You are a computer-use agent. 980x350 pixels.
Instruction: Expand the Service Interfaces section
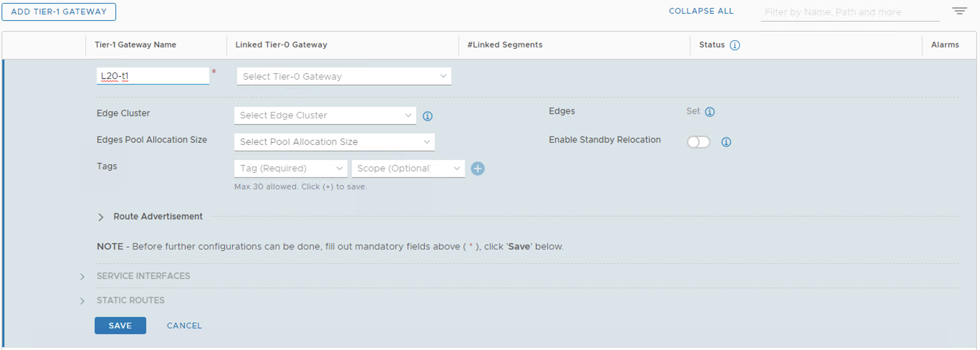click(x=82, y=277)
